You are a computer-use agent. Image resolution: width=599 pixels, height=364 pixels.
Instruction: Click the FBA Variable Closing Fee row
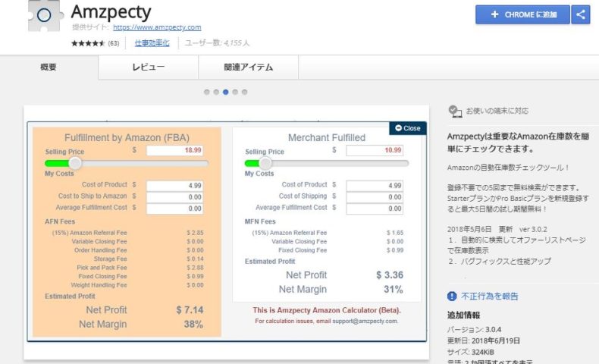tap(137, 241)
